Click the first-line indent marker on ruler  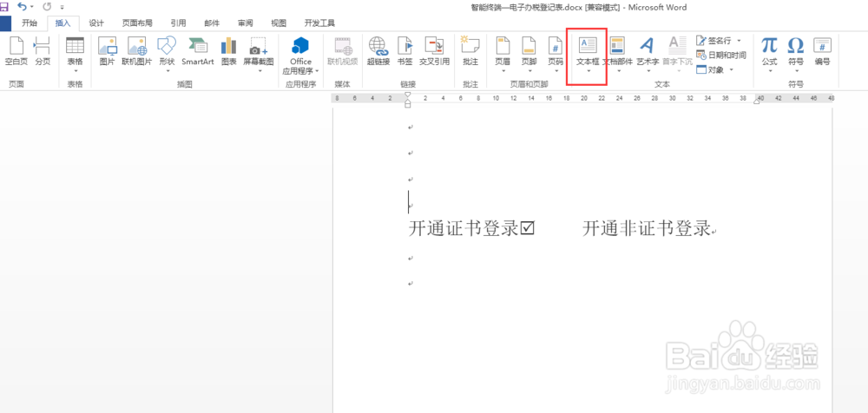[x=408, y=95]
